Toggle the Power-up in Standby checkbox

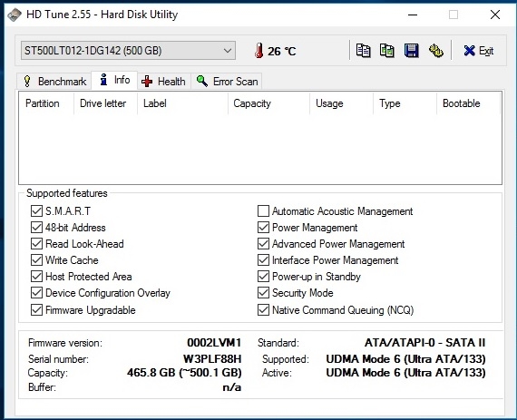(263, 277)
